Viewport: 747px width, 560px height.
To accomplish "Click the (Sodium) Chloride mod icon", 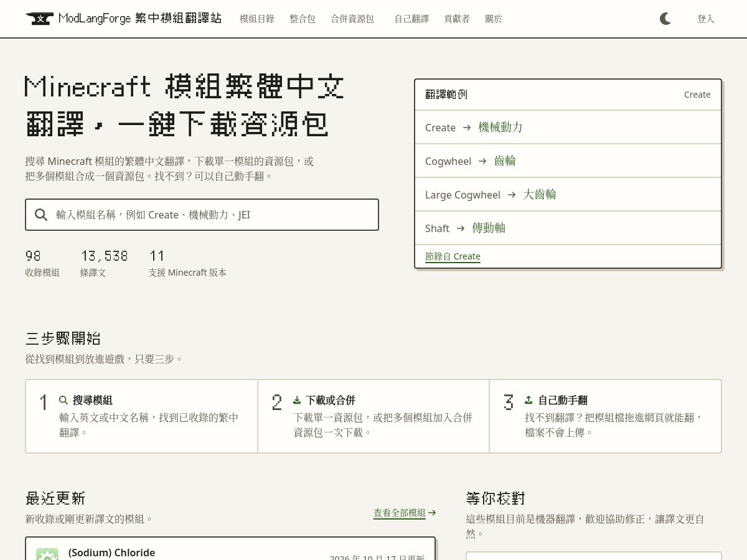I will 47,554.
